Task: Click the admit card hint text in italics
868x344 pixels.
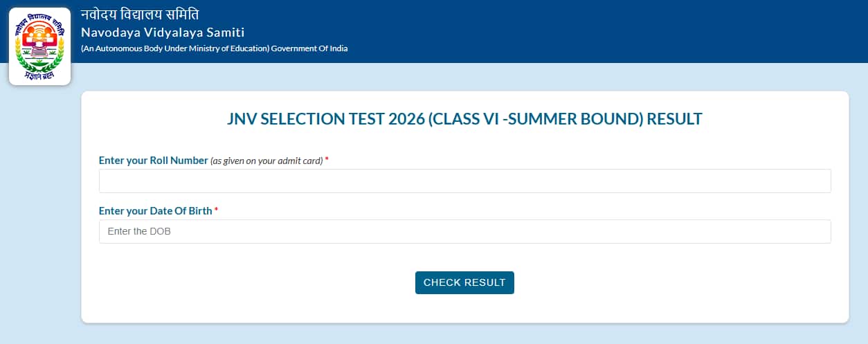Action: pyautogui.click(x=266, y=161)
